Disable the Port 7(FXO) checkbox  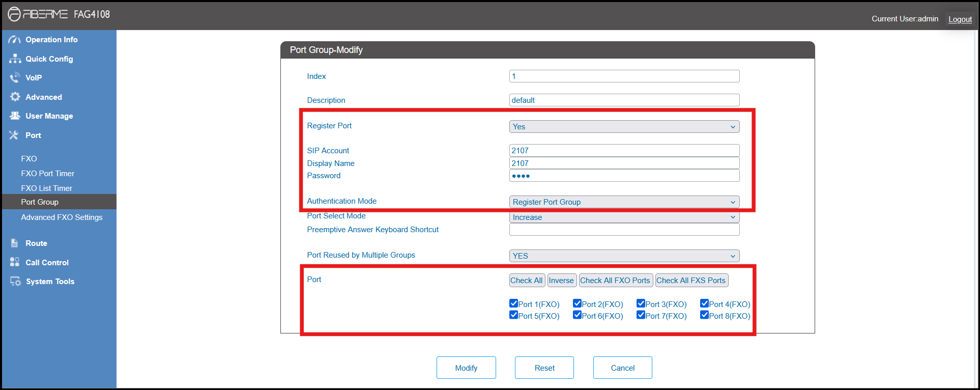pyautogui.click(x=641, y=315)
